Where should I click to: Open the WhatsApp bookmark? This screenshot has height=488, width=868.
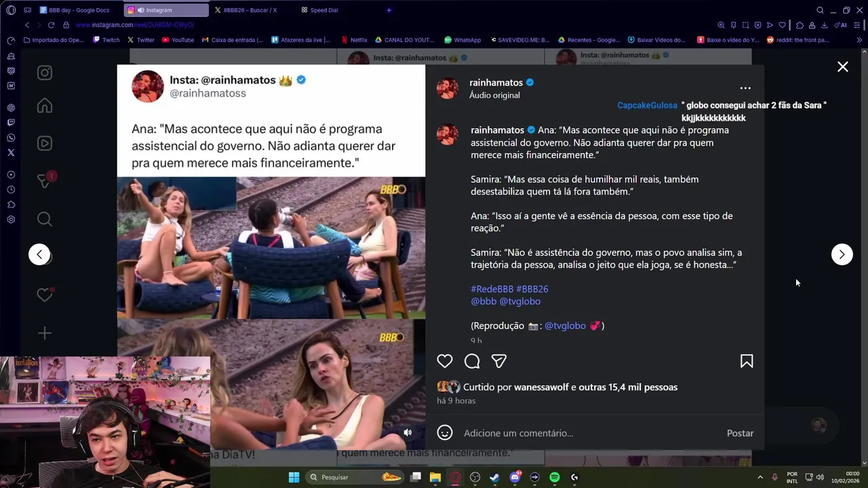point(462,40)
